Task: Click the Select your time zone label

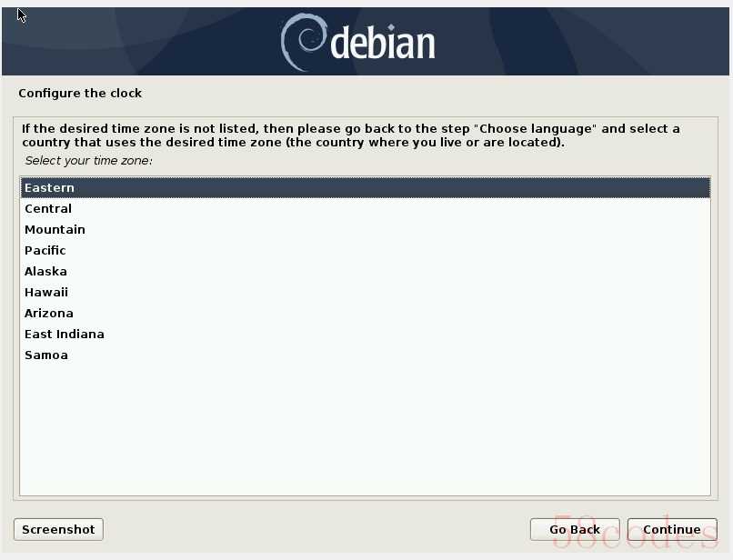Action: click(88, 161)
